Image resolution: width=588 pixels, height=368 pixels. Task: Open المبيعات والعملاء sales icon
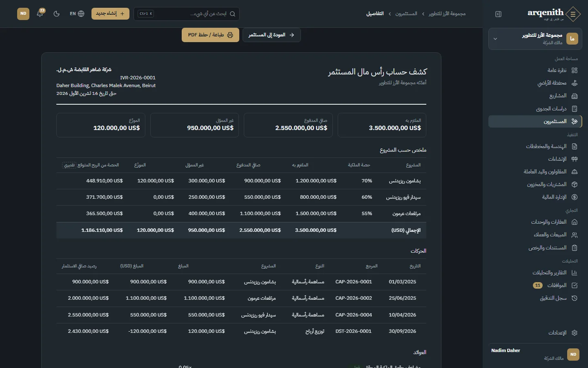575,235
